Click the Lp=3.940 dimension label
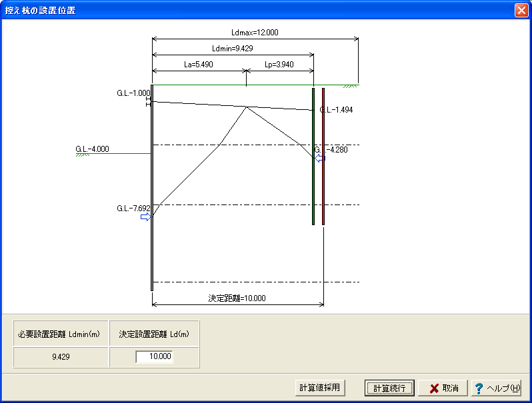The image size is (532, 403). tap(279, 65)
